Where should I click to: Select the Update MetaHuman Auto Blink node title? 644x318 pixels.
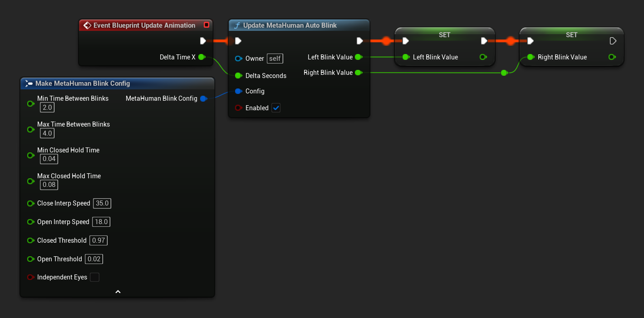tap(290, 25)
